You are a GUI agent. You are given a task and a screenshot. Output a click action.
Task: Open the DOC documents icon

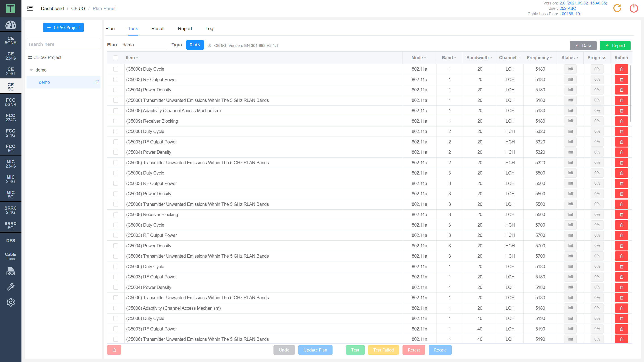[11, 271]
